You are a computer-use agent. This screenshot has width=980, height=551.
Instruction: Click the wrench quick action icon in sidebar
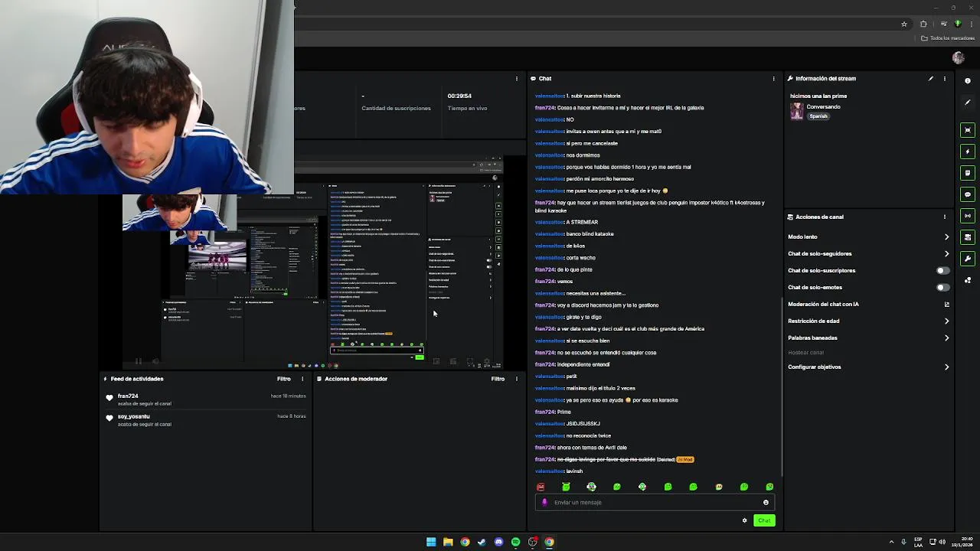[968, 259]
